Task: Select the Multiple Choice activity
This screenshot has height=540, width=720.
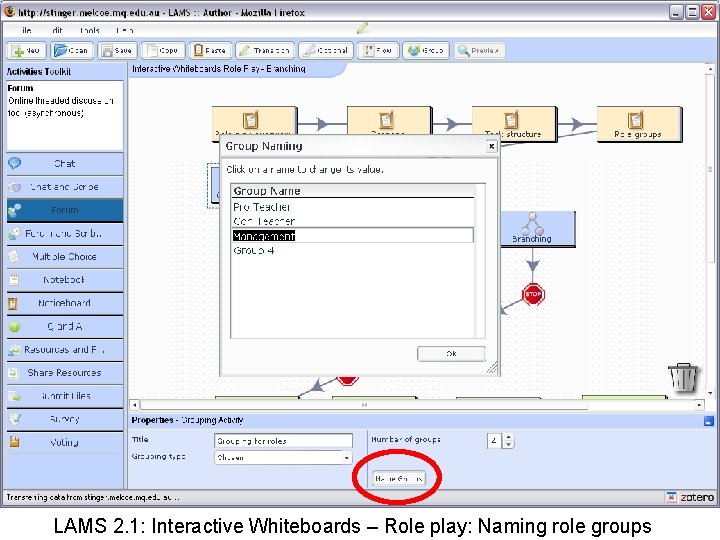Action: [65, 257]
